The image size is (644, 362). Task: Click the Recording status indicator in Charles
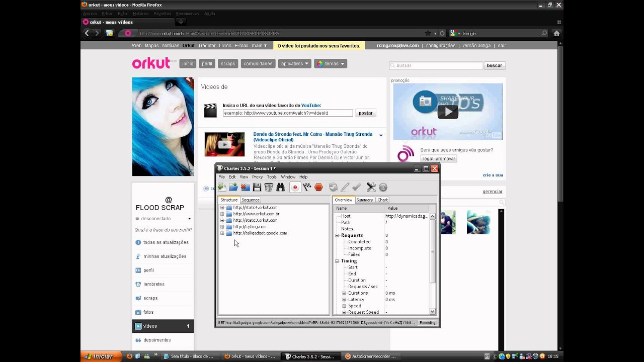tap(428, 323)
